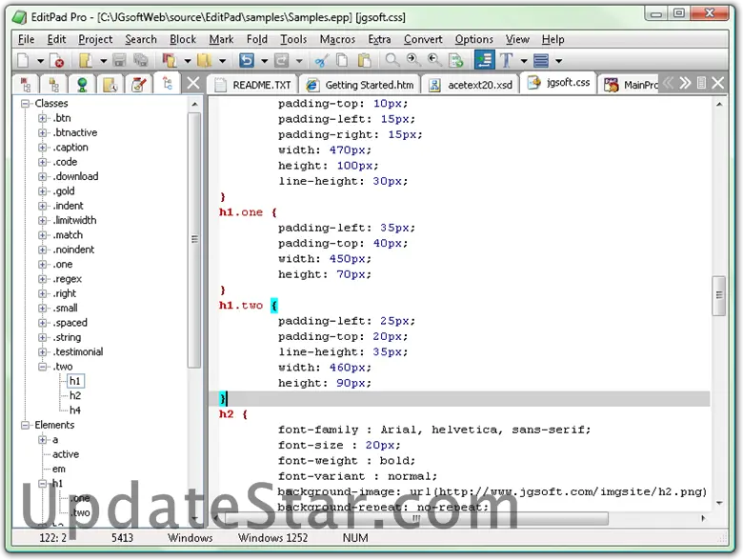
Task: Open dropdown arrow next to New File icon
Action: click(38, 61)
